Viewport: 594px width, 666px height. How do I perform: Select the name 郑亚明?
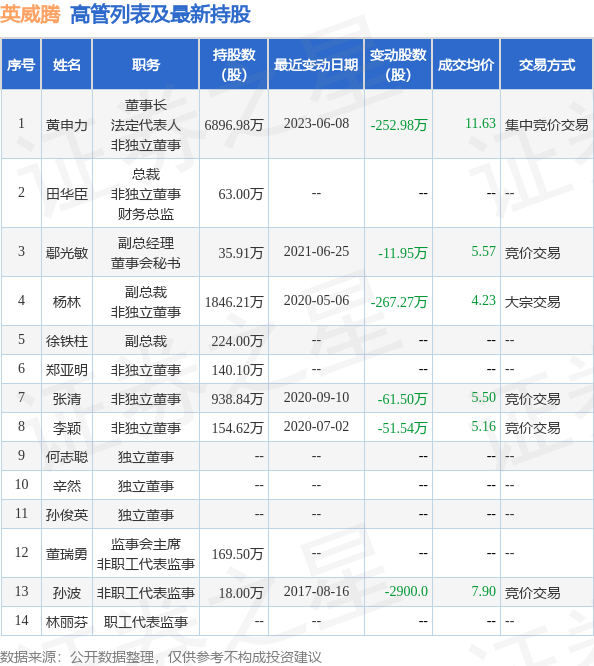point(67,370)
